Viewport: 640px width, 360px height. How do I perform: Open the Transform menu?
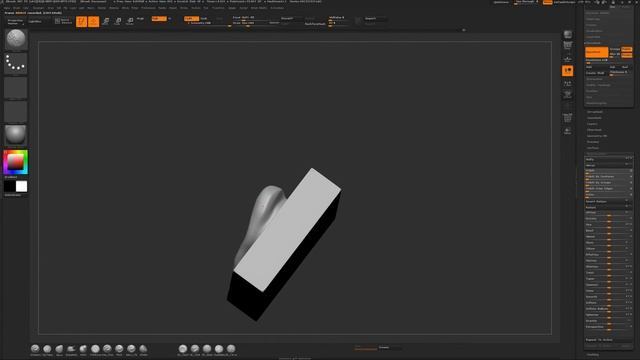pyautogui.click(x=218, y=8)
